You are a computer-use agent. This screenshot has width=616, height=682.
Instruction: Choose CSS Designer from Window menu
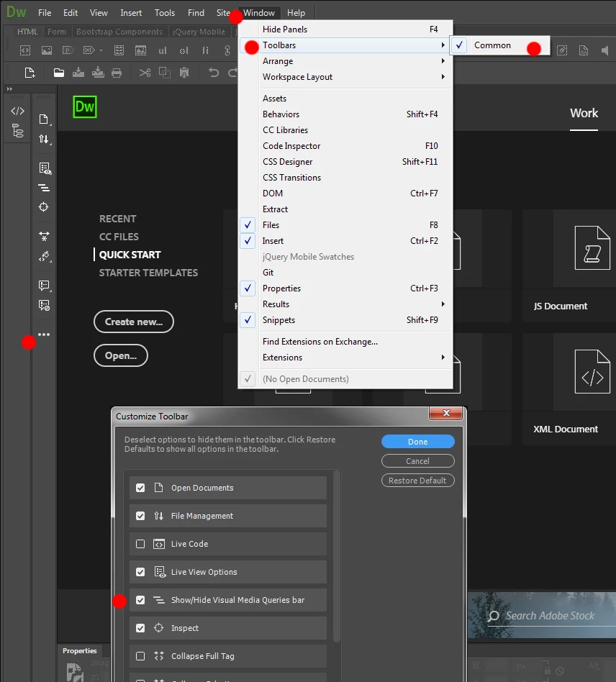pos(345,162)
